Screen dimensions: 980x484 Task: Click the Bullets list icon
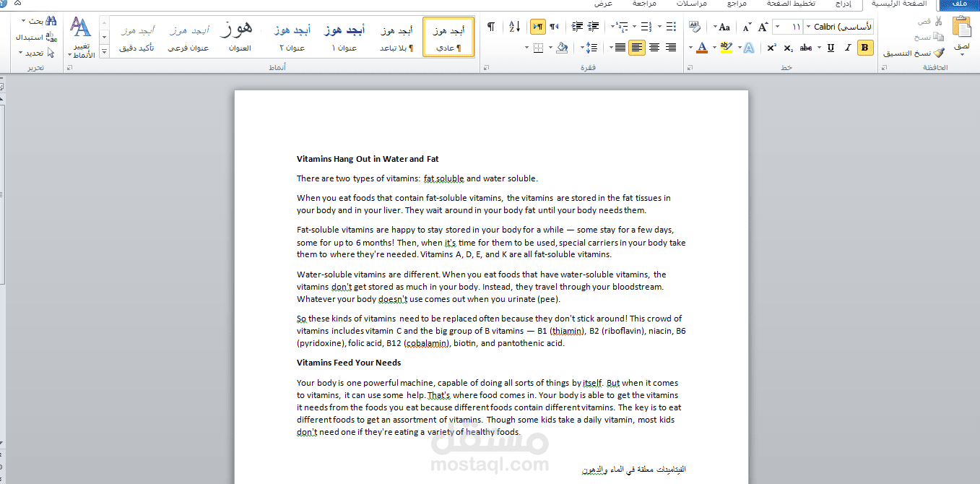670,27
